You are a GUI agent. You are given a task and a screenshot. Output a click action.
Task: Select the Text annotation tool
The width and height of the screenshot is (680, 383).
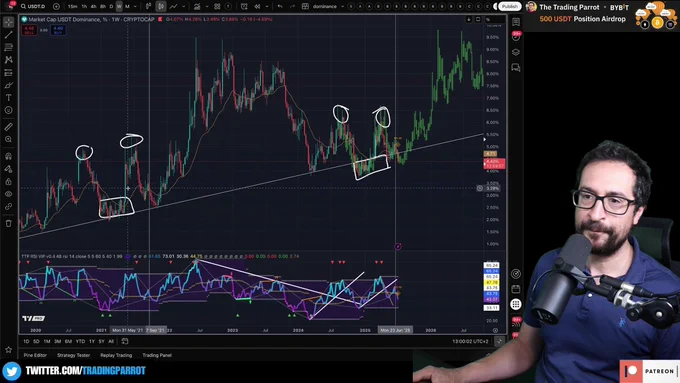point(9,98)
